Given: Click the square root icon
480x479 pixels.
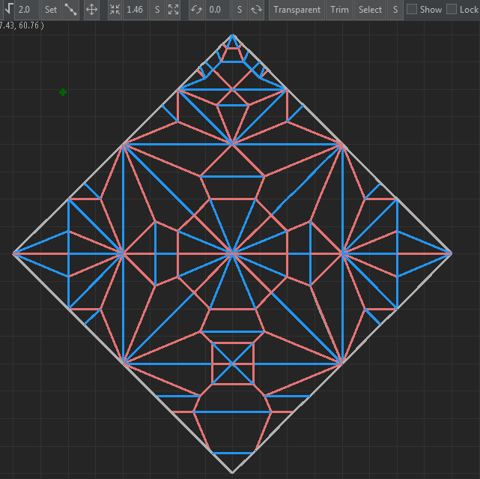Looking at the screenshot, I should click(x=8, y=9).
